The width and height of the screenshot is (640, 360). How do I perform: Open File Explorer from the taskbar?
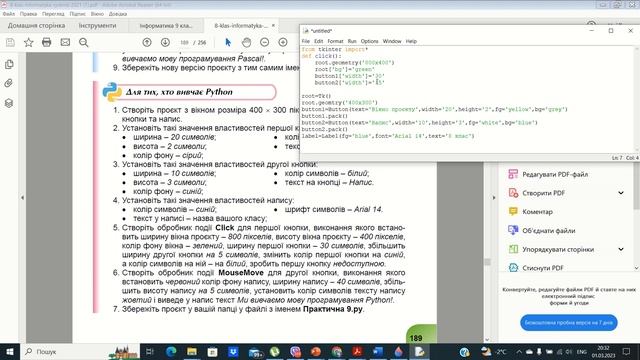pos(192,351)
